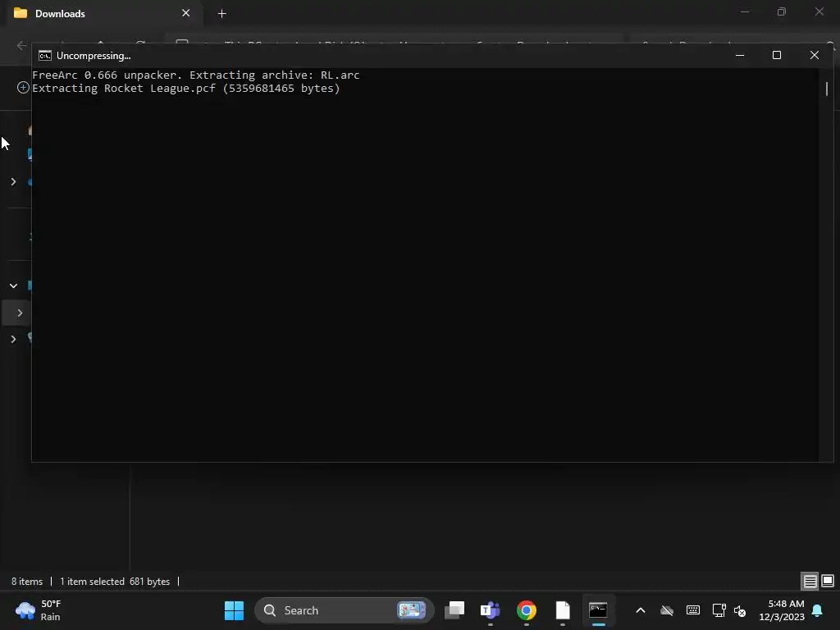
Task: Click the console window vertical scrollbar thumb
Action: [827, 89]
